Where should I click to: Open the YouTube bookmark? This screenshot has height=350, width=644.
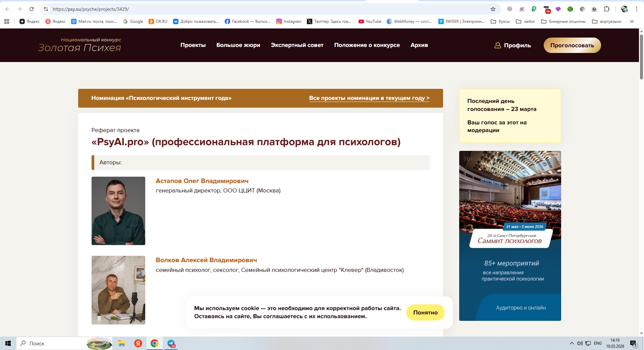[370, 21]
